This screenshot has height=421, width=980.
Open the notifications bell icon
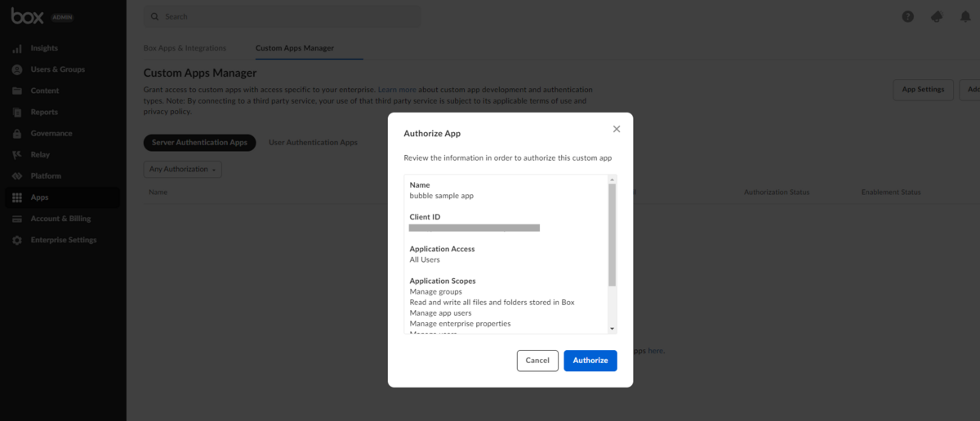(965, 16)
